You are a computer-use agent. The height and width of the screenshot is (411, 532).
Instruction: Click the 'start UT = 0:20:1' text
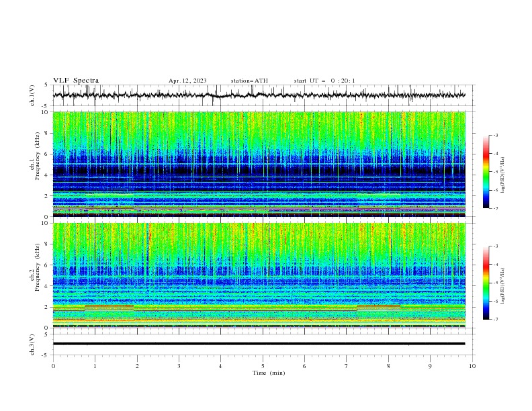click(324, 81)
